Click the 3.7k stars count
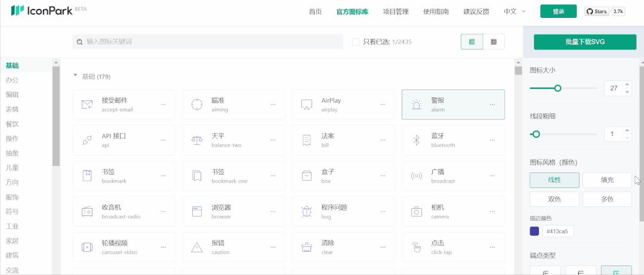This screenshot has height=275, width=644. click(x=618, y=11)
